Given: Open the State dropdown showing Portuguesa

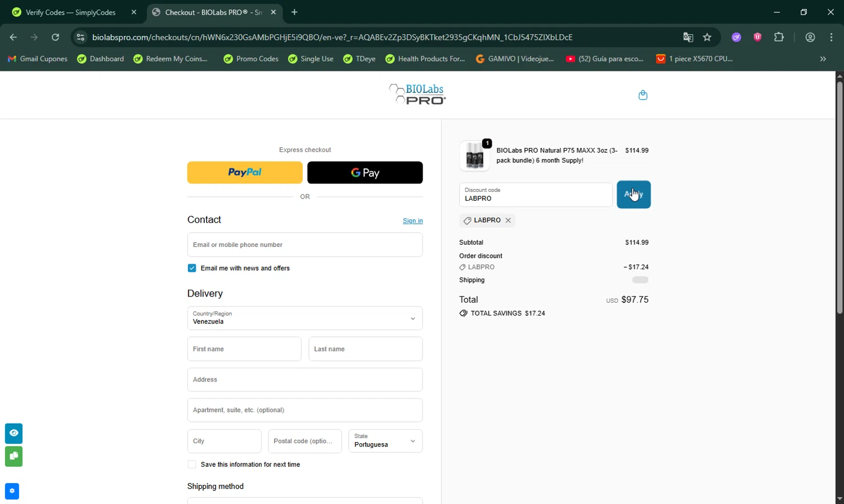Looking at the screenshot, I should click(x=385, y=441).
